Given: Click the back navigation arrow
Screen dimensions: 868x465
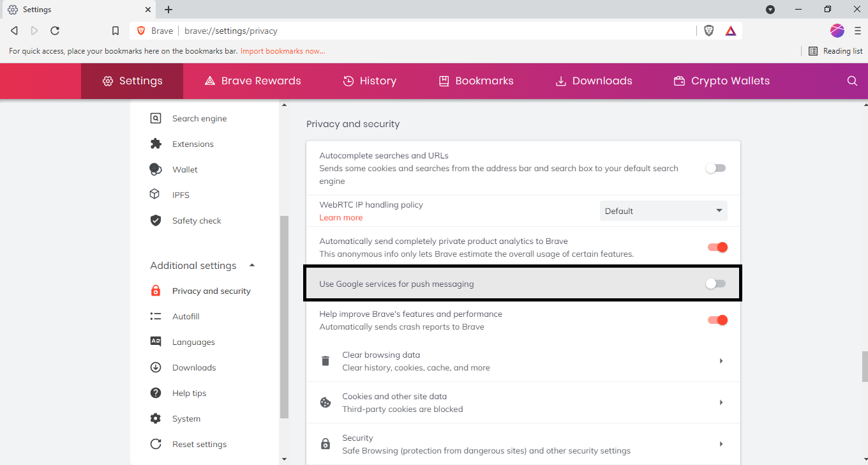Looking at the screenshot, I should pyautogui.click(x=14, y=31).
